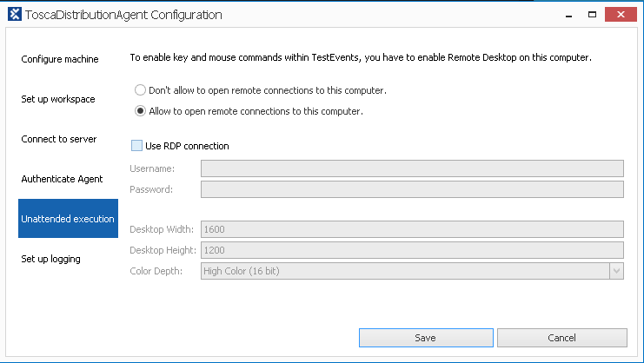
Task: Click the Username input field
Action: [412, 168]
